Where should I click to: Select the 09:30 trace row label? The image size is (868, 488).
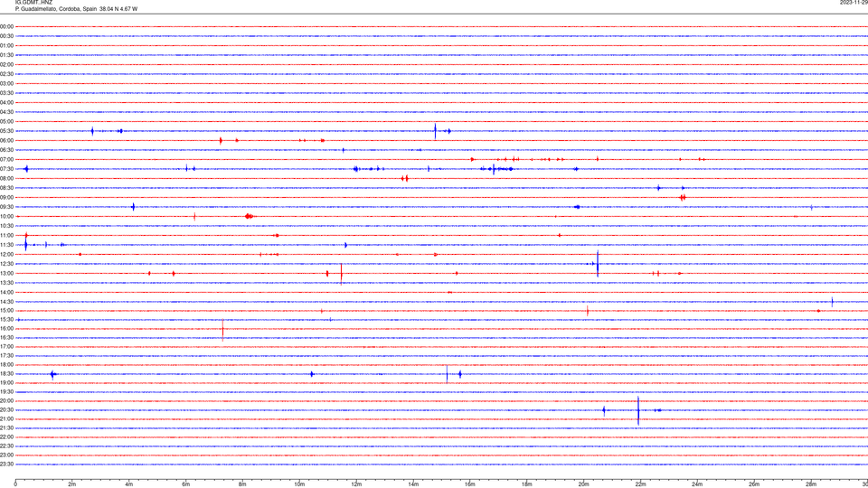[x=6, y=207]
